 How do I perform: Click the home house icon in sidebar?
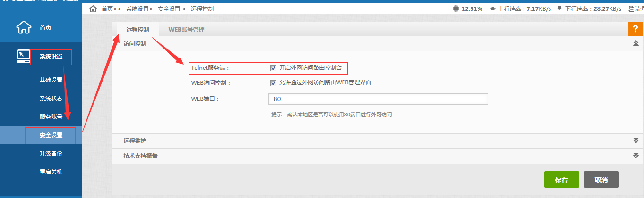click(x=24, y=28)
